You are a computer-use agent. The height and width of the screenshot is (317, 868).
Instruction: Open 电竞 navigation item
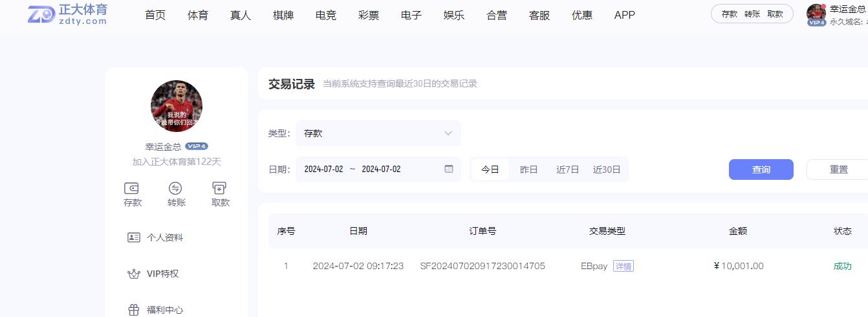pyautogui.click(x=326, y=15)
